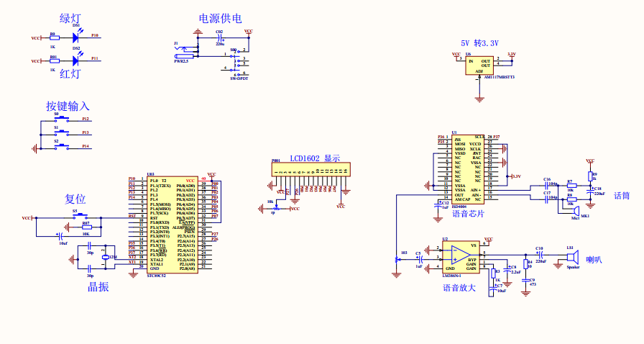Image resolution: width=644 pixels, height=344 pixels.
Task: Select capacitor C9 below R4
Action: 525,280
